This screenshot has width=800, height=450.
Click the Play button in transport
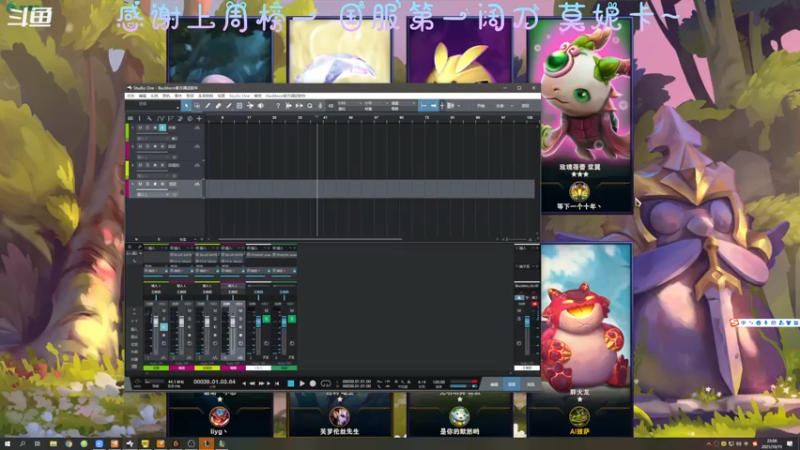coord(302,383)
